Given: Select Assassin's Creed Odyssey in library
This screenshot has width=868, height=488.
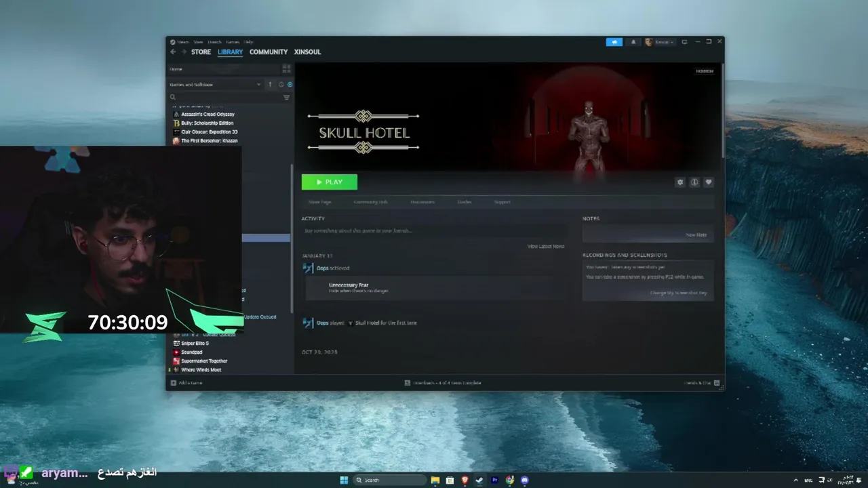Looking at the screenshot, I should (x=208, y=115).
